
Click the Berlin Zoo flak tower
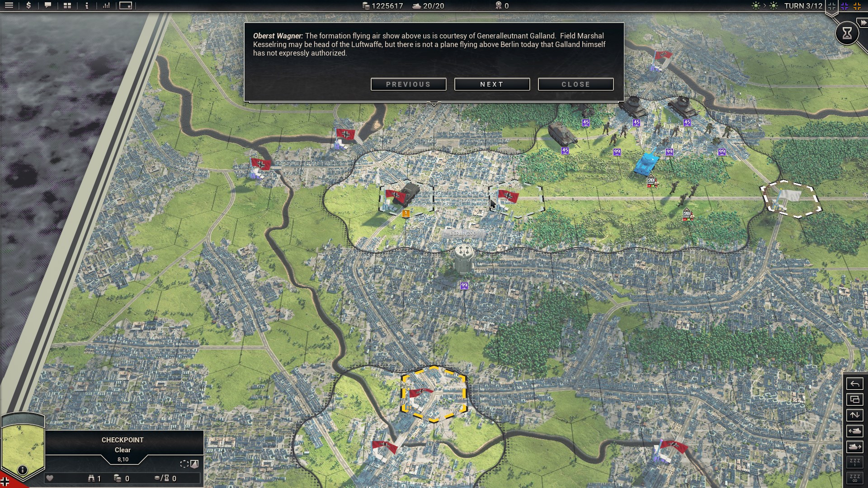tap(463, 258)
